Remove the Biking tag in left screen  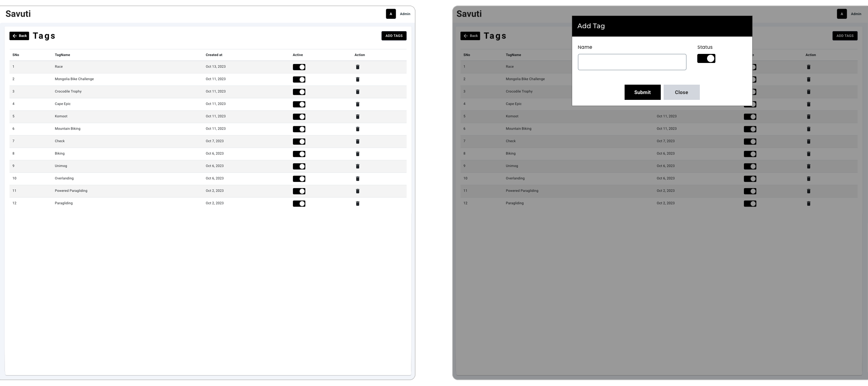tap(357, 154)
